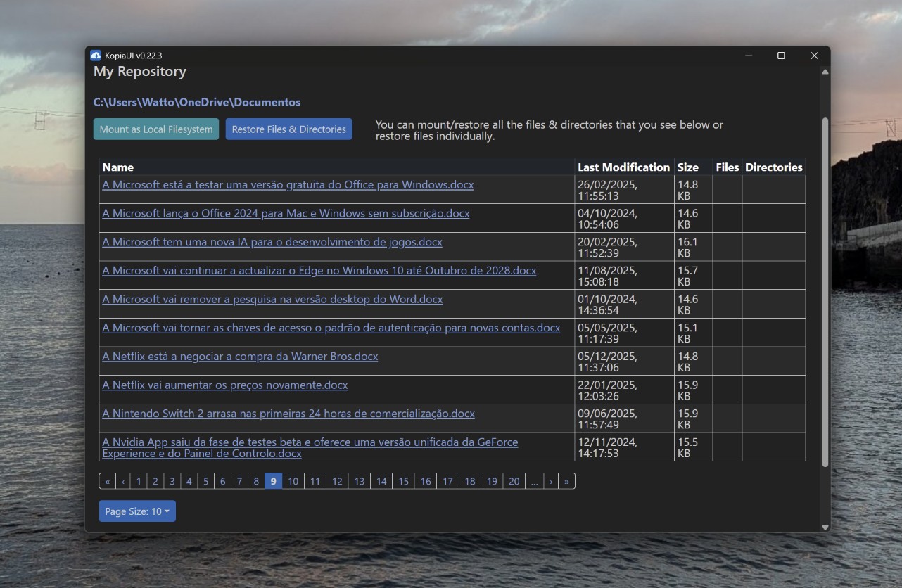Click Restore Files & Directories button

click(x=289, y=129)
